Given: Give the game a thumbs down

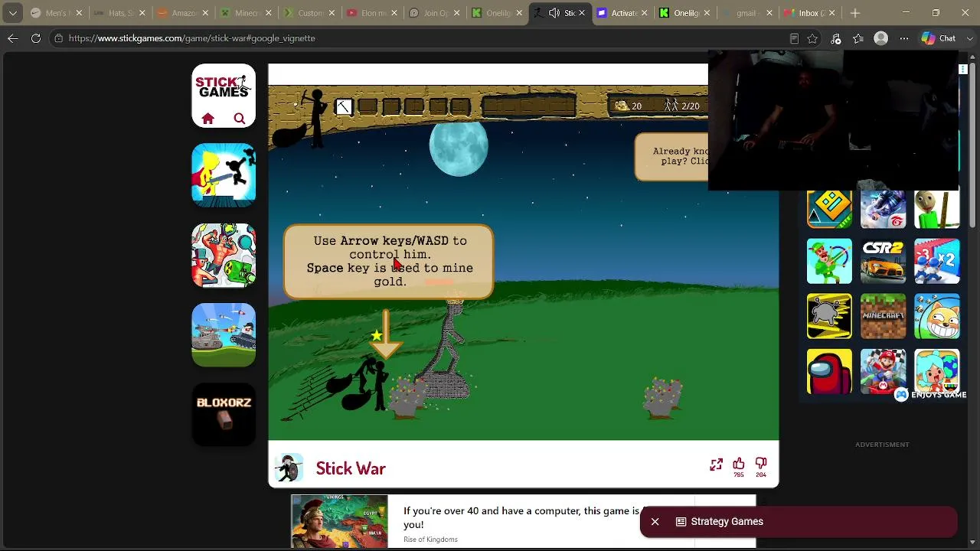Looking at the screenshot, I should tap(761, 464).
